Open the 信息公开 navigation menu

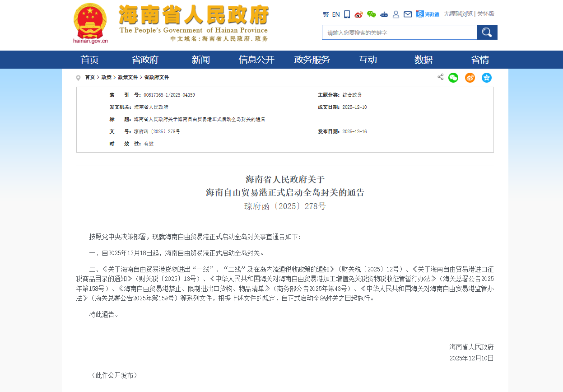tap(256, 60)
